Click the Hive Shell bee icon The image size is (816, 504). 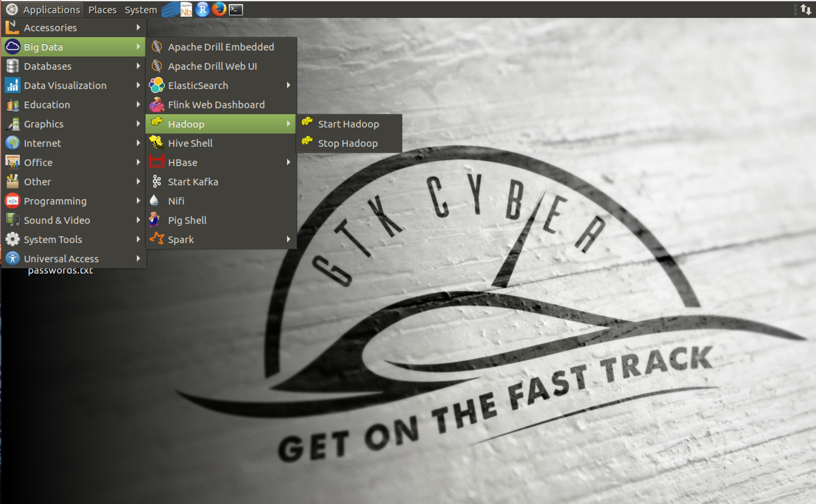tap(156, 143)
